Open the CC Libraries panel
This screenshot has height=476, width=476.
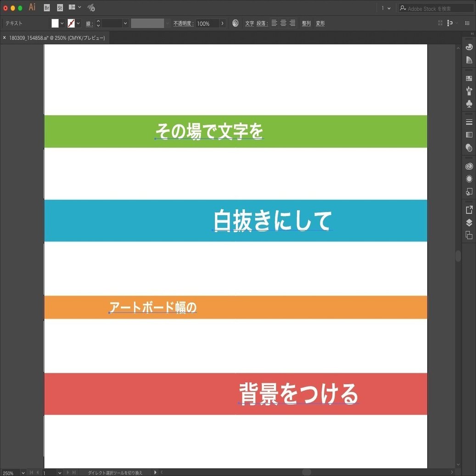tap(469, 166)
